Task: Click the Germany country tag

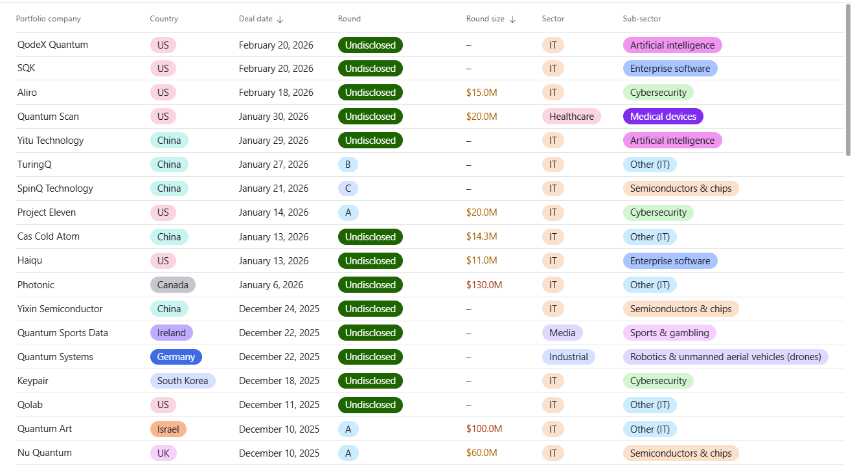Action: [x=176, y=357]
